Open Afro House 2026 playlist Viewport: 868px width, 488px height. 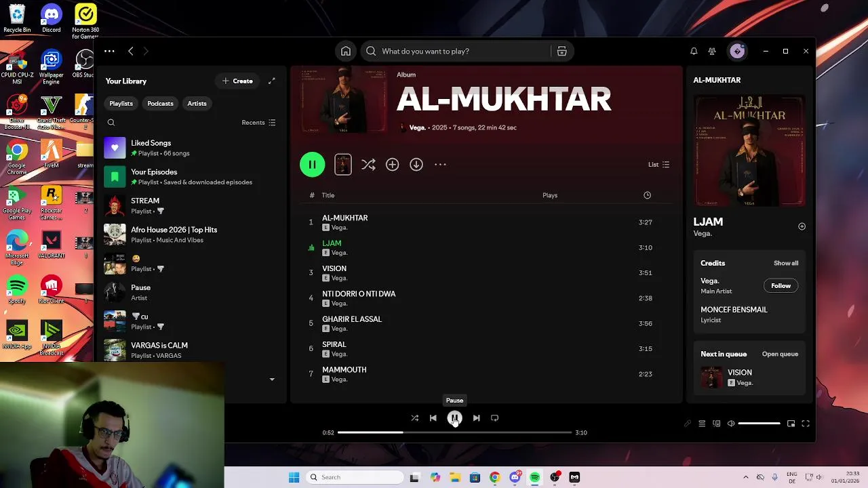[x=190, y=235]
